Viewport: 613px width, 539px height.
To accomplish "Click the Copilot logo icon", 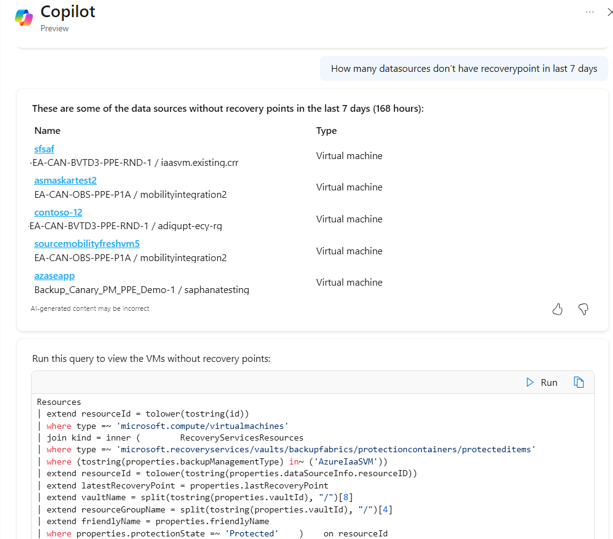I will [x=23, y=18].
